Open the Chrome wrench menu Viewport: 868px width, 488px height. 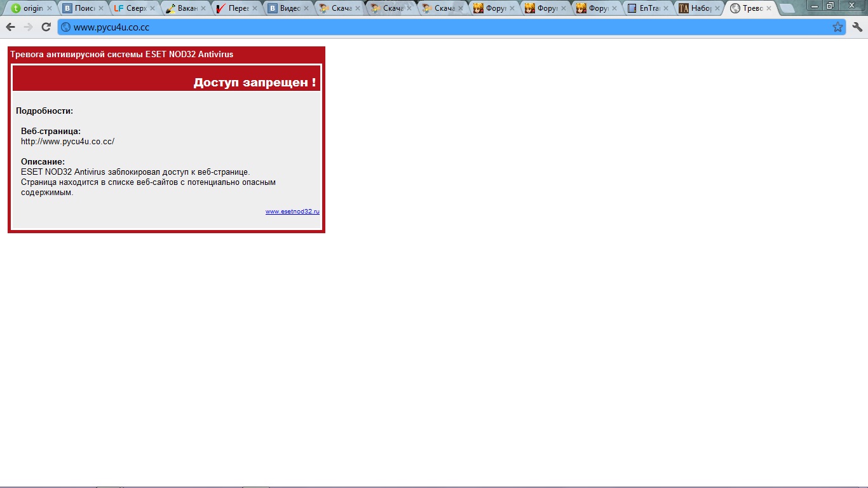coord(857,27)
